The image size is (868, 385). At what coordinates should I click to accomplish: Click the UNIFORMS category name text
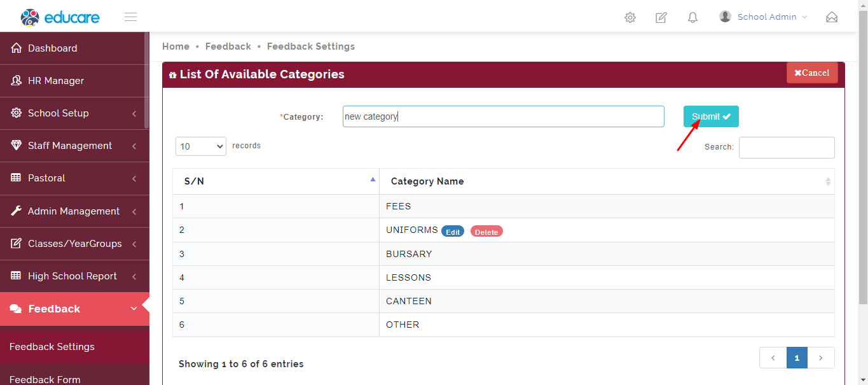pyautogui.click(x=412, y=230)
